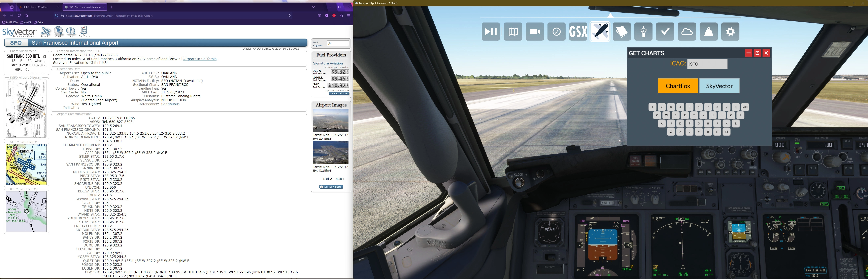Open the SkyVector Charts globe icon
The height and width of the screenshot is (279, 868).
tap(59, 32)
